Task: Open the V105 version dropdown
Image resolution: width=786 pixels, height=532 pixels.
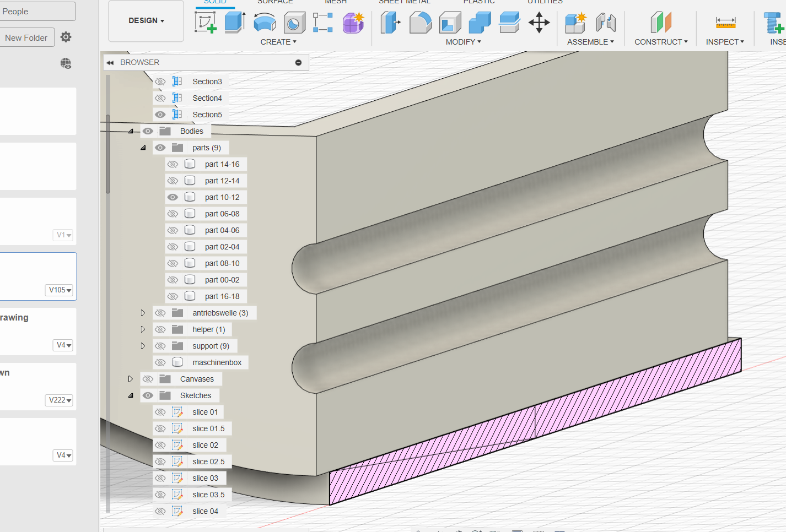Action: click(59, 290)
